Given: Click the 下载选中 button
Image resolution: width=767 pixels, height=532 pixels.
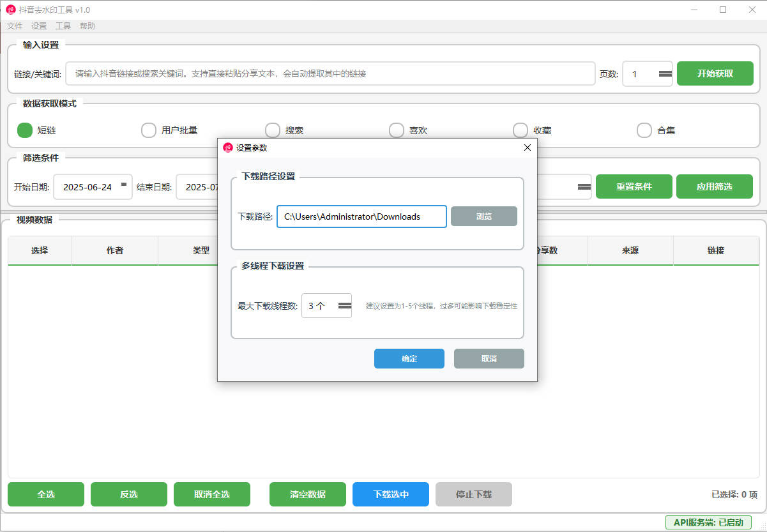Looking at the screenshot, I should [x=391, y=494].
